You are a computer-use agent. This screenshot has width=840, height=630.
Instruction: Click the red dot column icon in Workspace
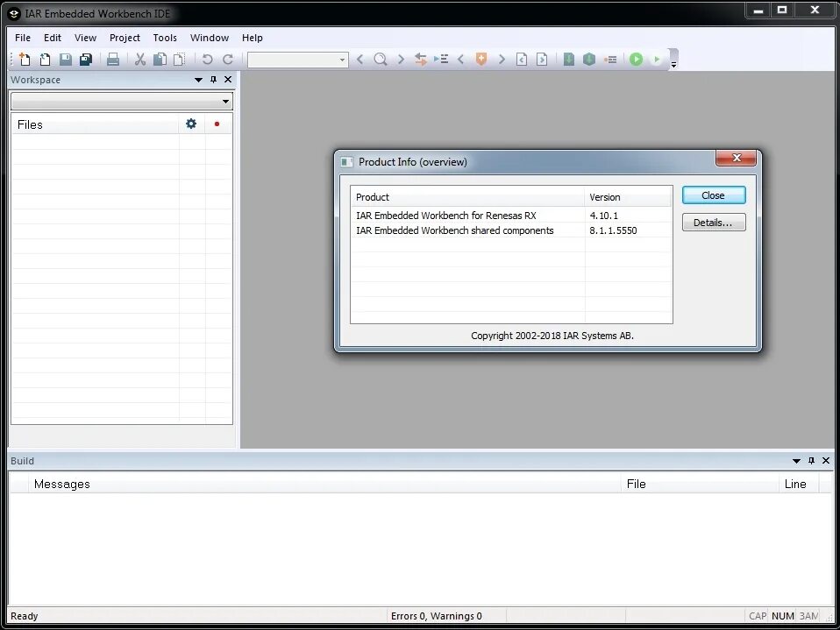(217, 124)
